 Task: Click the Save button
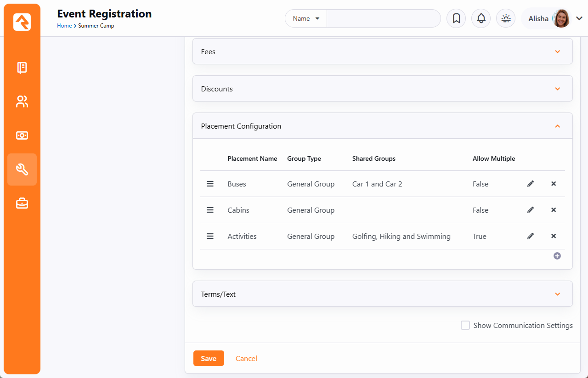(209, 358)
